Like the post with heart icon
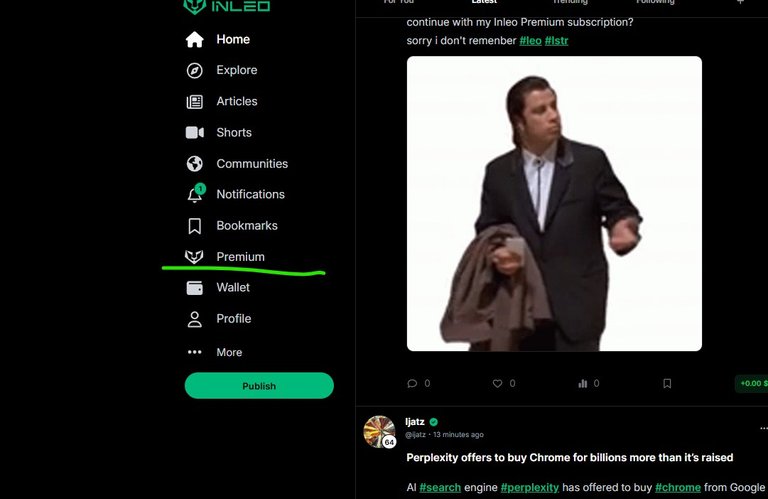The width and height of the screenshot is (768, 499). (x=497, y=383)
